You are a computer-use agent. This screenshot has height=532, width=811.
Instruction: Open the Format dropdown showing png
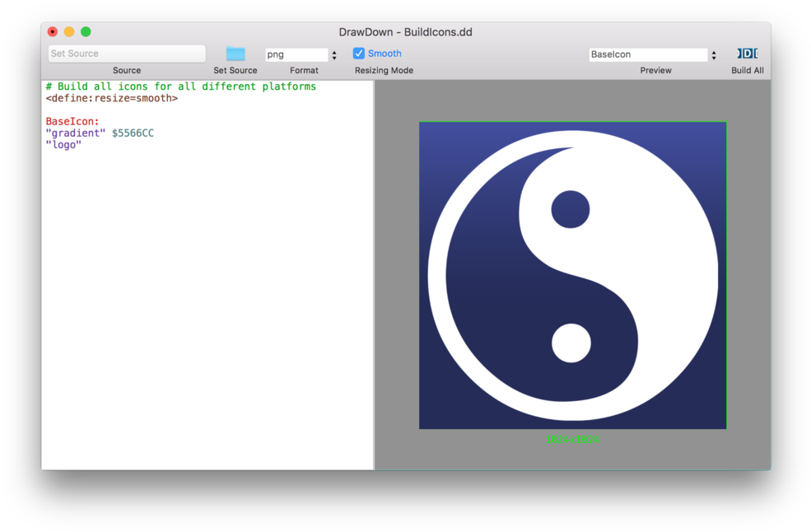tap(296, 54)
